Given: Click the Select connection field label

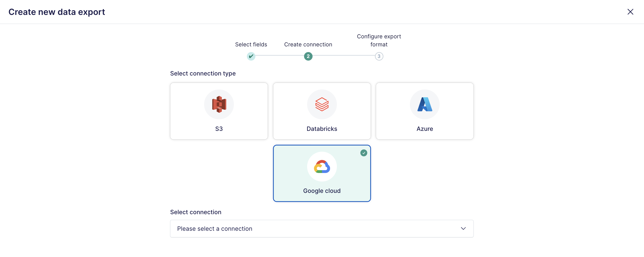Looking at the screenshot, I should point(196,212).
